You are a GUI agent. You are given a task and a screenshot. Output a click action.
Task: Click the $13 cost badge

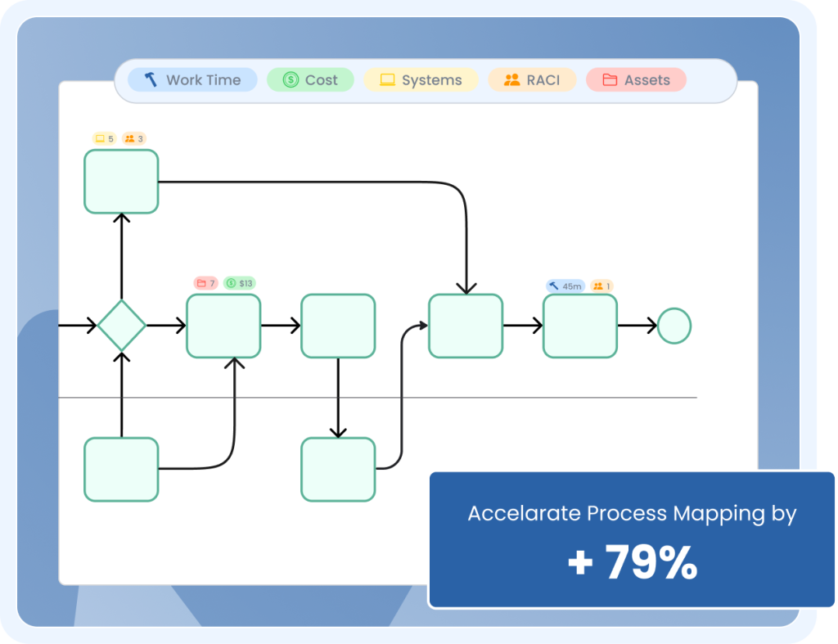240,283
